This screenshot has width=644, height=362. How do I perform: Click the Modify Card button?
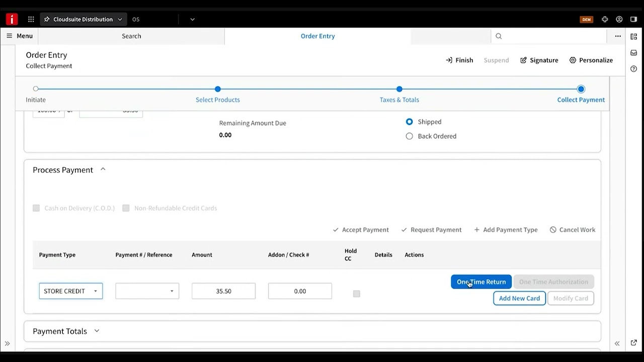click(x=571, y=298)
